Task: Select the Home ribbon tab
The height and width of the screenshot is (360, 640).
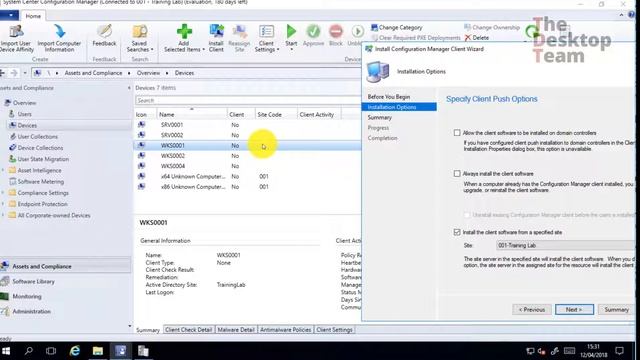Action: click(33, 16)
